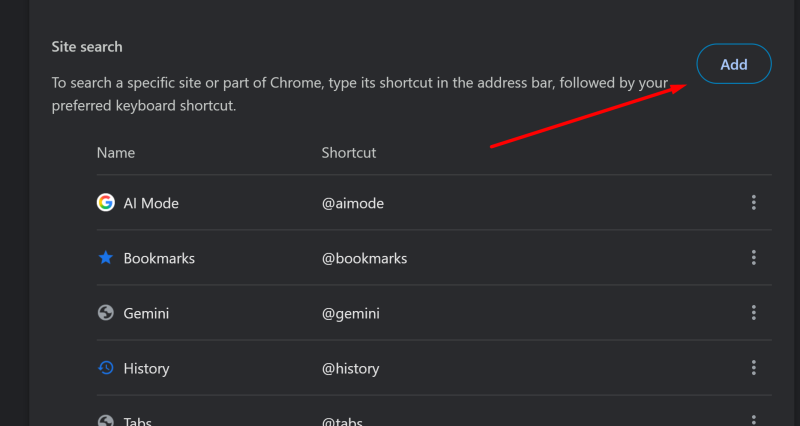This screenshot has width=800, height=426.
Task: Click the History clock icon
Action: click(105, 368)
